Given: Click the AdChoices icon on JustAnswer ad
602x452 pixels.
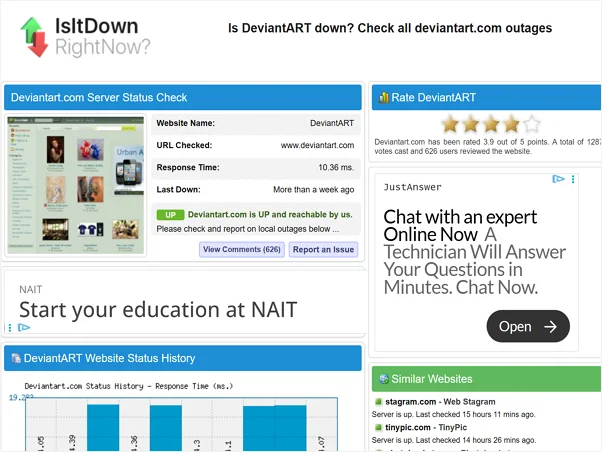Looking at the screenshot, I should point(559,180).
